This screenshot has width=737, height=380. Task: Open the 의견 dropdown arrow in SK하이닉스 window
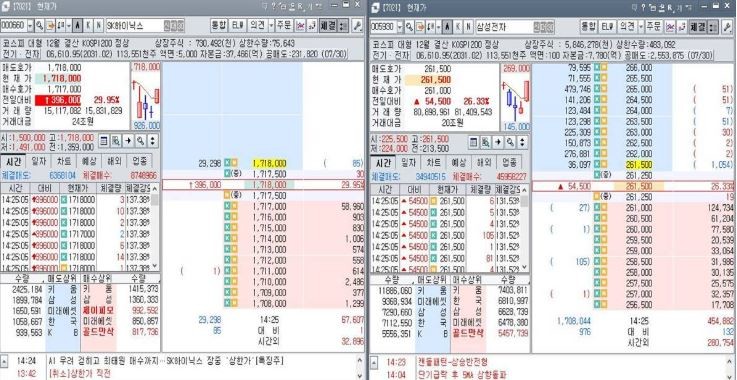pos(271,25)
